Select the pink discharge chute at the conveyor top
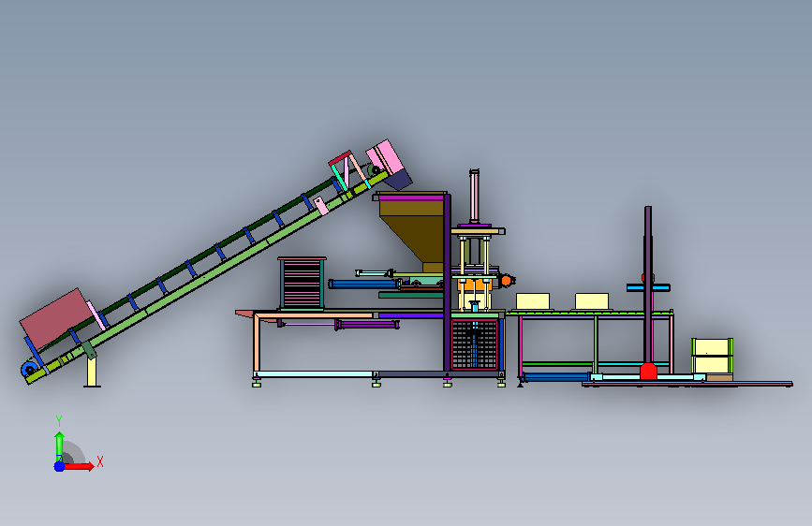Viewport: 812px width, 526px height. click(385, 157)
